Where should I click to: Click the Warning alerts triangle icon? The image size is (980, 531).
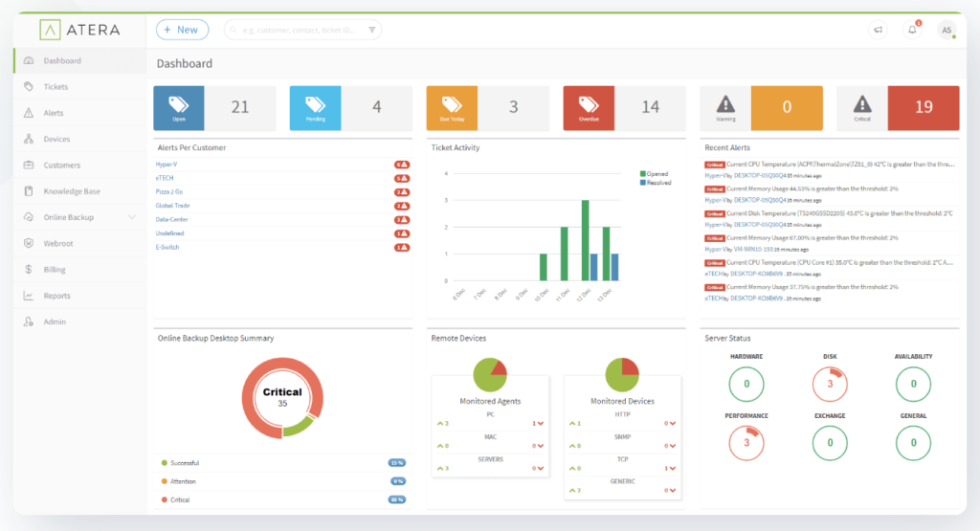pos(725,103)
